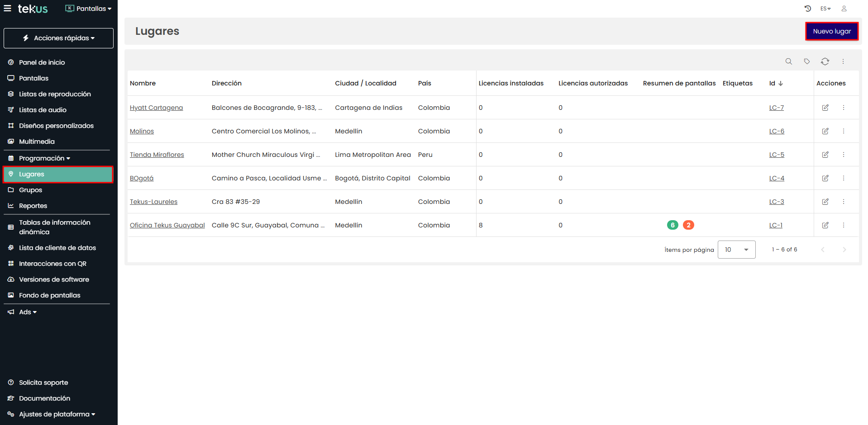Open the Tienda Miraflores link
This screenshot has width=868, height=425.
157,155
